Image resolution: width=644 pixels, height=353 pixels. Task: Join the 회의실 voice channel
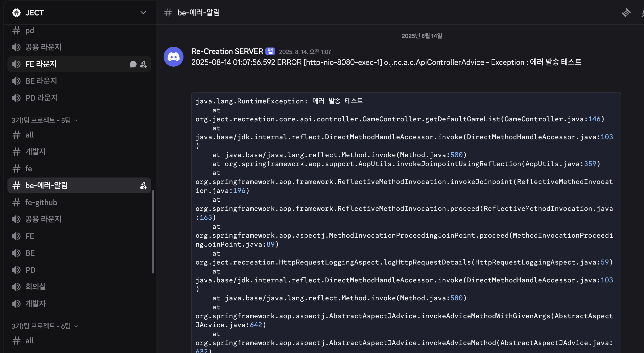tap(36, 286)
